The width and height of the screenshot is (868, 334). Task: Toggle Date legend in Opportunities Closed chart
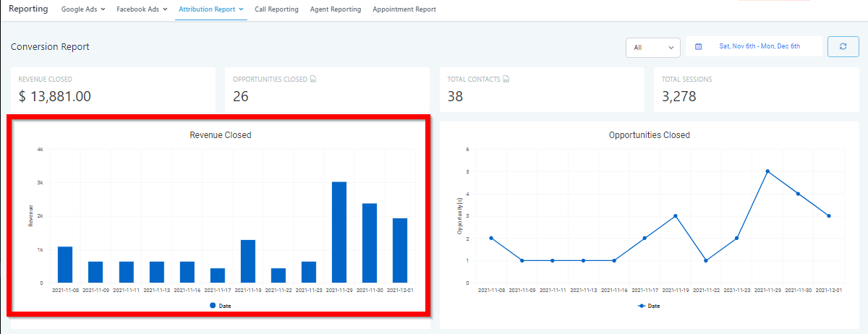[x=649, y=306]
